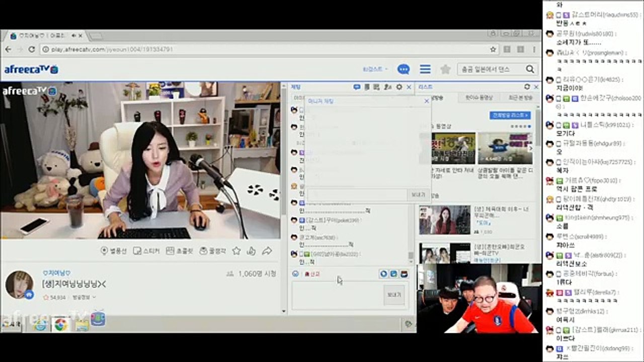
Task: Click 보내기 to send the chat message
Action: click(x=393, y=295)
